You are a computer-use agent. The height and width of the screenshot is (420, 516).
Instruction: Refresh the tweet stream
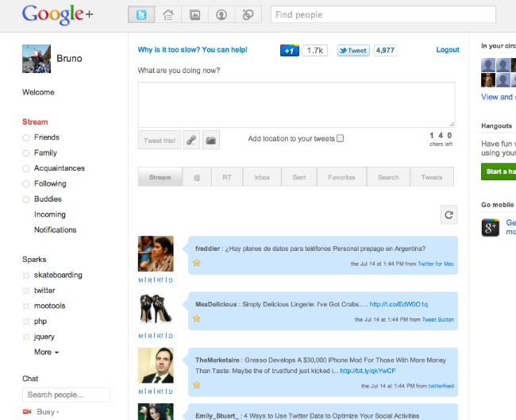pos(449,215)
